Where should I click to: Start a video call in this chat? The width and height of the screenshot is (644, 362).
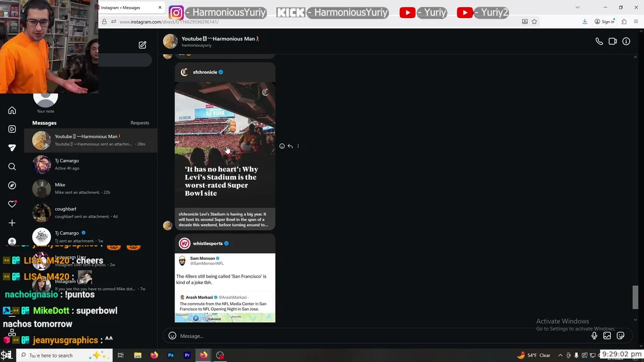613,42
